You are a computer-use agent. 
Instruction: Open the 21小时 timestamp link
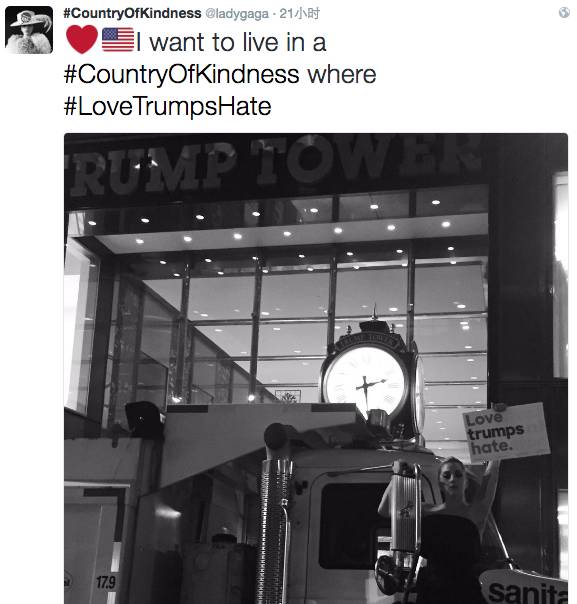[x=299, y=13]
